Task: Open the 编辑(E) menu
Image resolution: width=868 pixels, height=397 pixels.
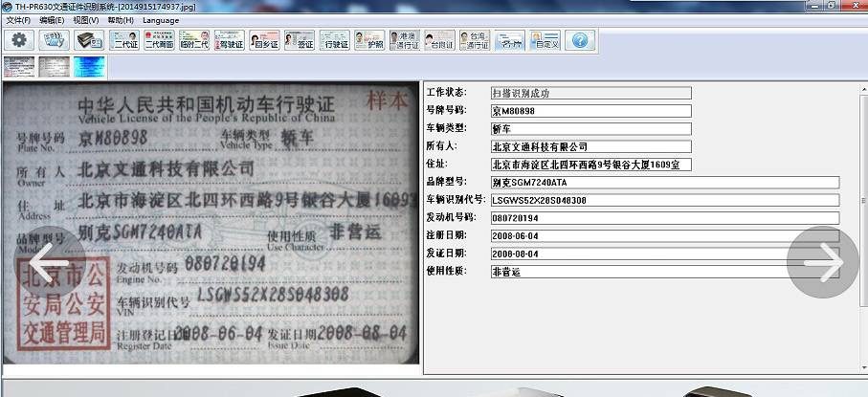Action: [x=52, y=20]
